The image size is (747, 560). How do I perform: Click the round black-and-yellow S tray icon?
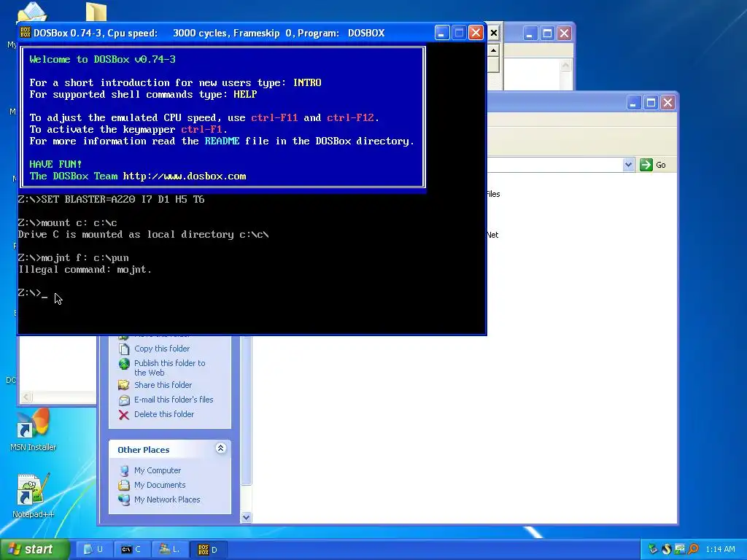[x=666, y=550]
